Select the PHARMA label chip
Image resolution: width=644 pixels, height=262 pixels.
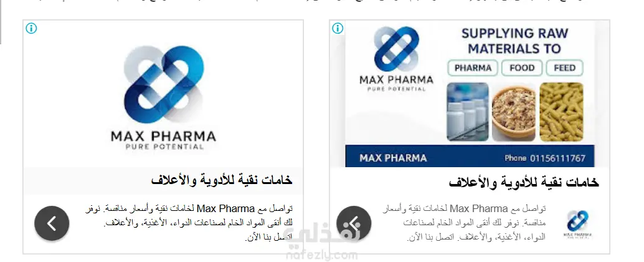[x=473, y=68]
